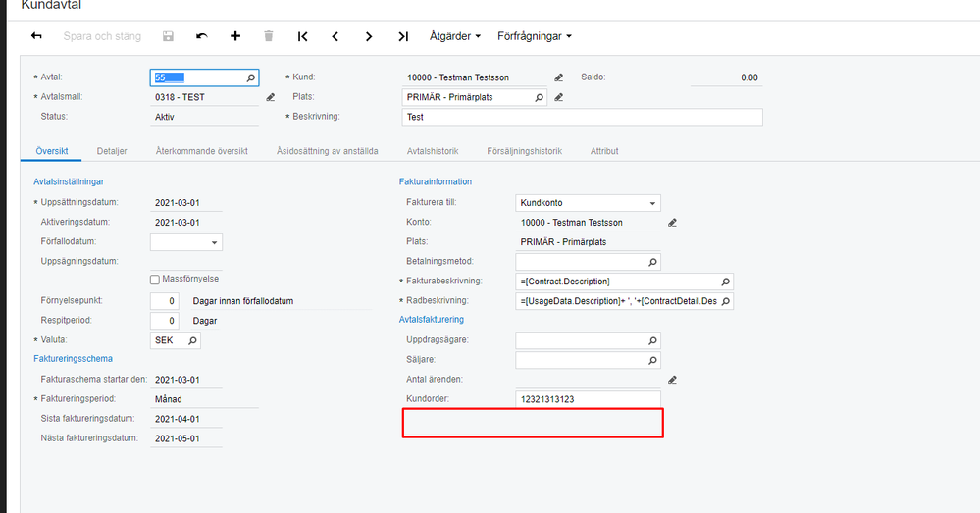
Task: Edit the Kund record pencil icon
Action: tap(559, 77)
